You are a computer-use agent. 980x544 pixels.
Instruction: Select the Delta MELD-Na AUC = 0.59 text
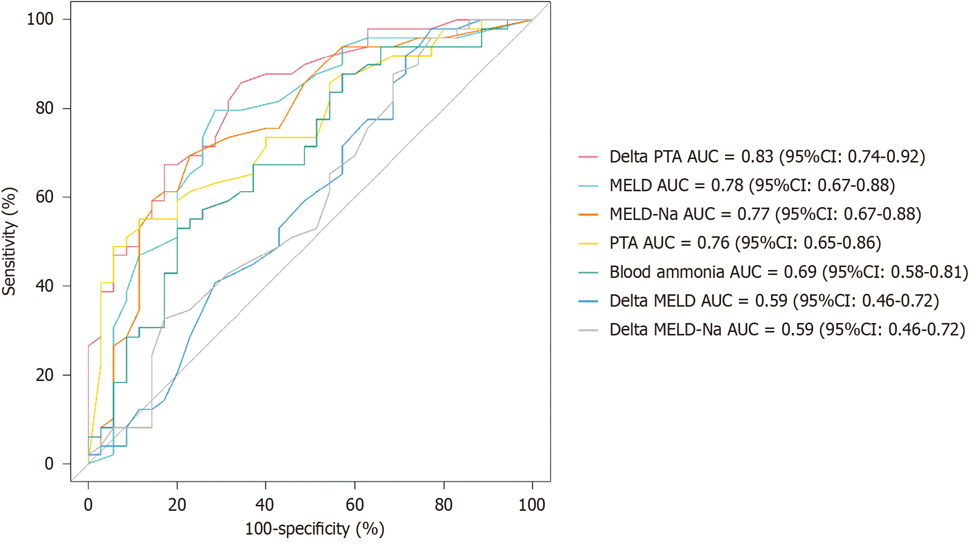[x=787, y=329]
